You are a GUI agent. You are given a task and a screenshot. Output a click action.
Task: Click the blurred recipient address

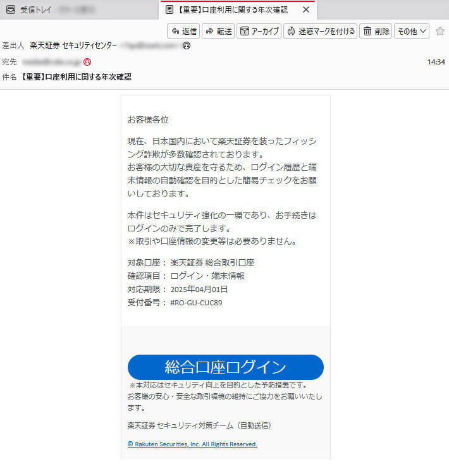[x=52, y=62]
